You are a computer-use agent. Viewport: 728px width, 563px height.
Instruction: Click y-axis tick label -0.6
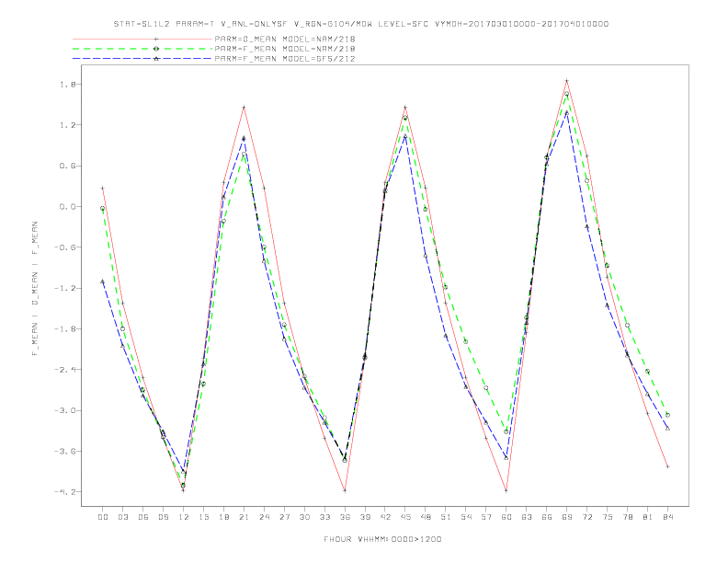(64, 247)
